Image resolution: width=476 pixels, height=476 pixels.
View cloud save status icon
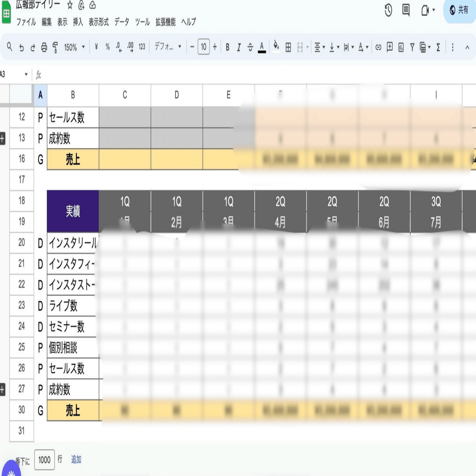(93, 5)
